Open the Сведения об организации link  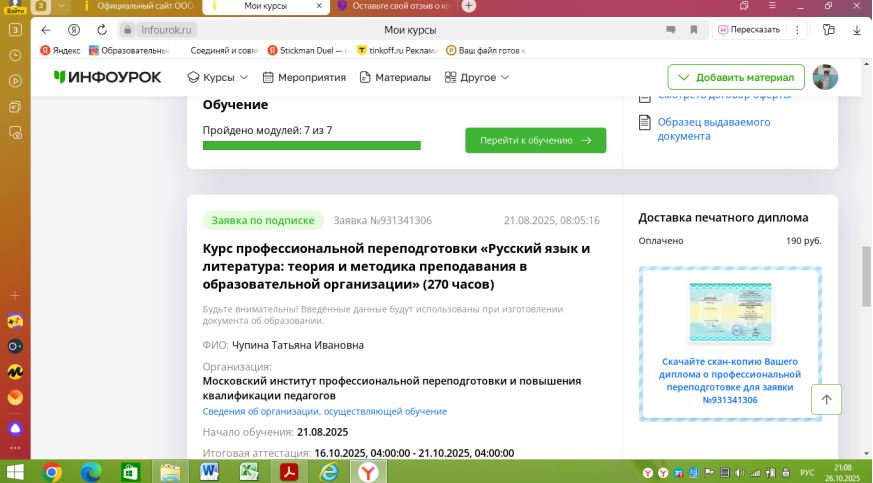pos(325,411)
